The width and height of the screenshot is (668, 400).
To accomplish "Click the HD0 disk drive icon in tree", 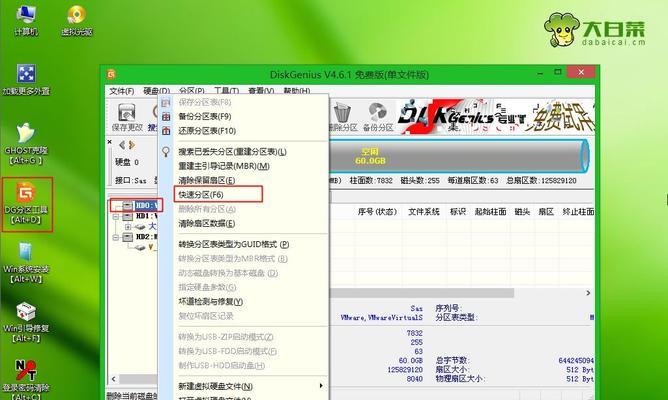I will point(127,206).
